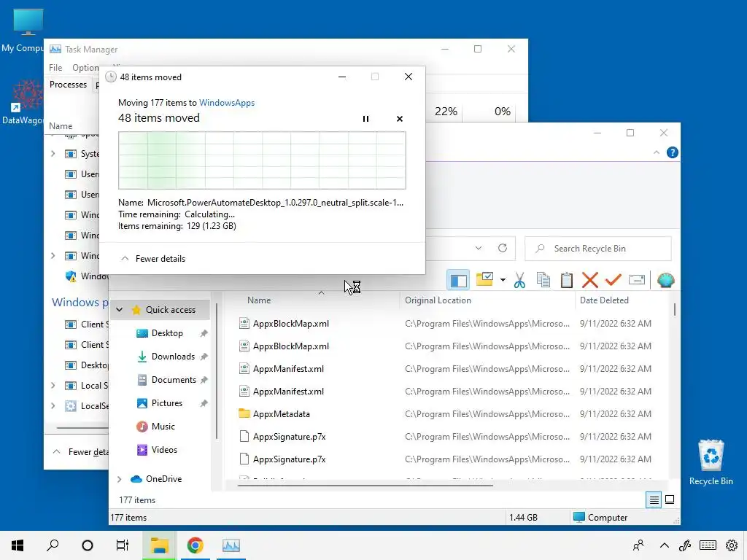This screenshot has width=747, height=560.
Task: Open Task Manager File menu
Action: click(x=55, y=68)
